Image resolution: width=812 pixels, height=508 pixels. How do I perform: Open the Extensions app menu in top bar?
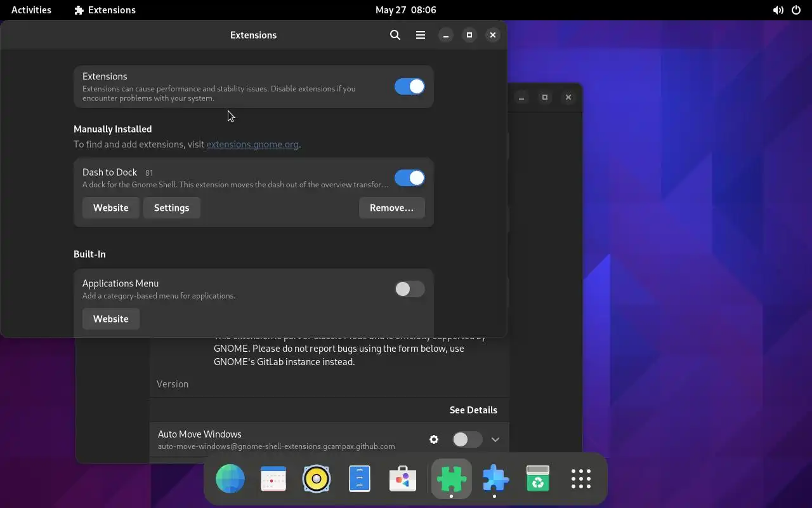click(x=105, y=10)
